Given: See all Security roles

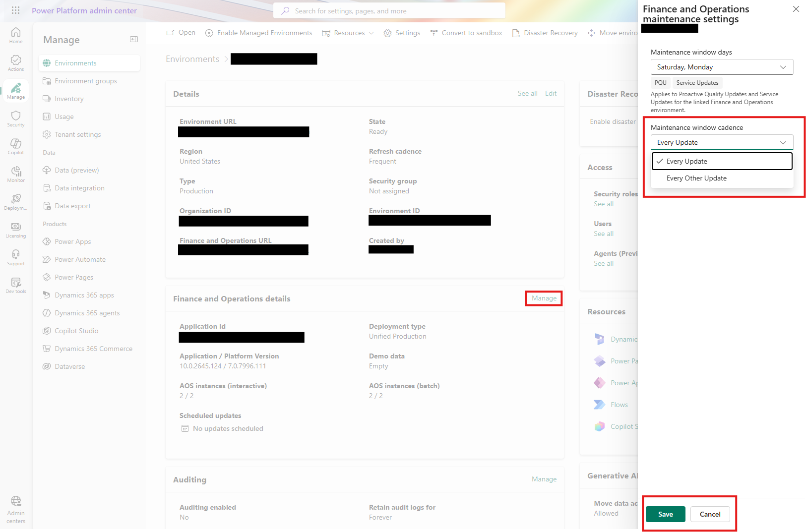Looking at the screenshot, I should tap(604, 204).
